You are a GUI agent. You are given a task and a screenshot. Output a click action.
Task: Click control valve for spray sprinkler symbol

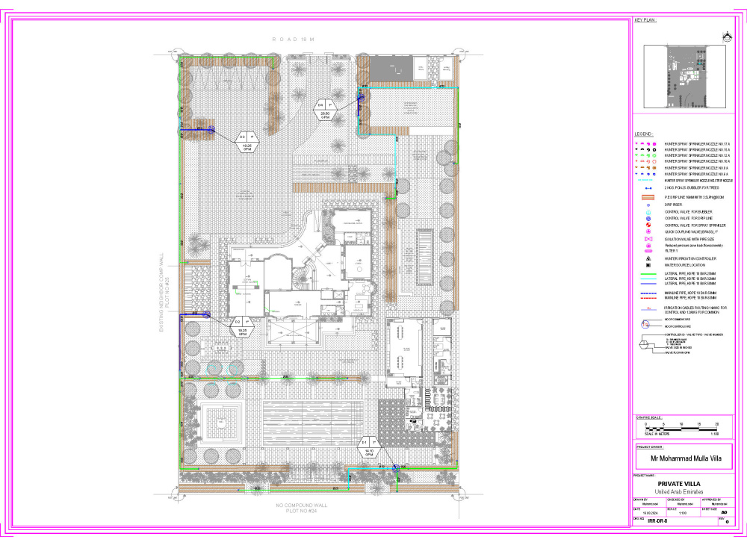[648, 225]
